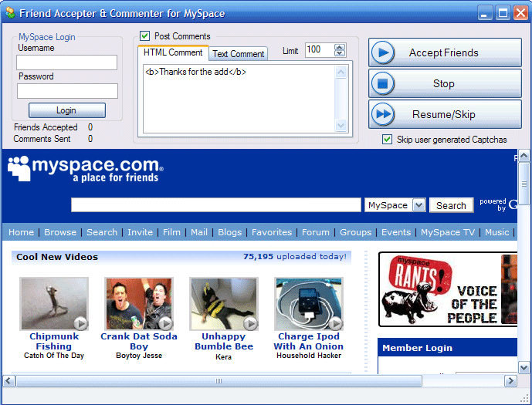
Task: Click the Member Login header
Action: [x=417, y=348]
